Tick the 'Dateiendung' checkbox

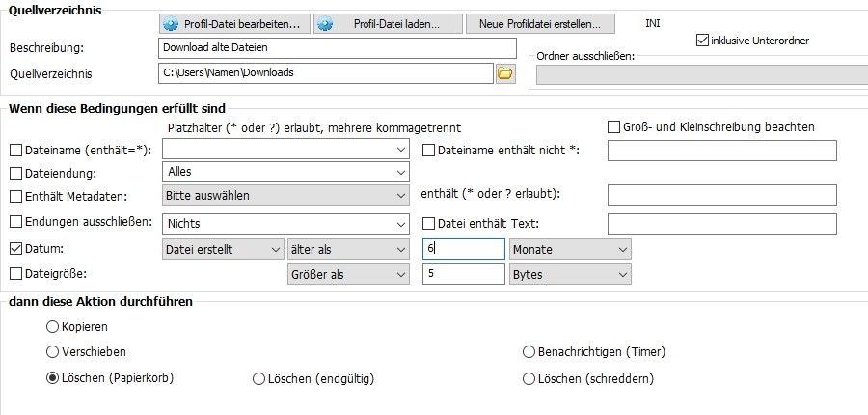tap(15, 173)
